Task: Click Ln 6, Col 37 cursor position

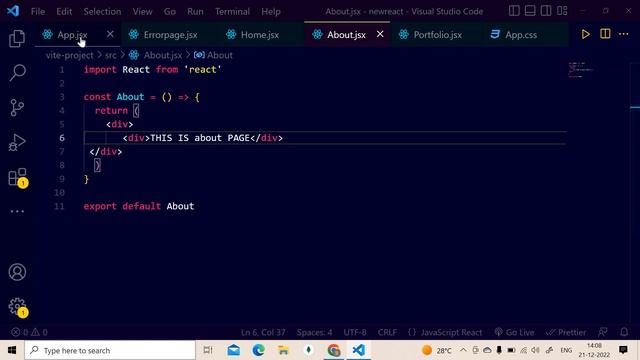Action: pos(263,332)
